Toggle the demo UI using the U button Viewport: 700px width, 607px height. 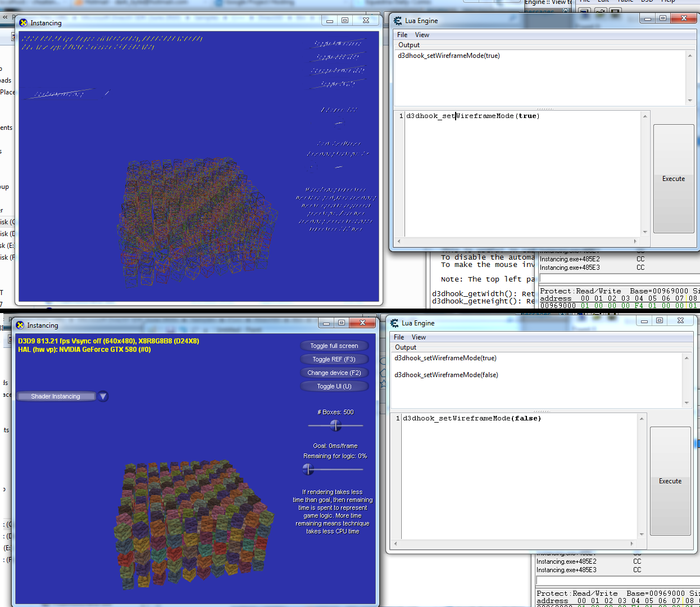(x=334, y=386)
